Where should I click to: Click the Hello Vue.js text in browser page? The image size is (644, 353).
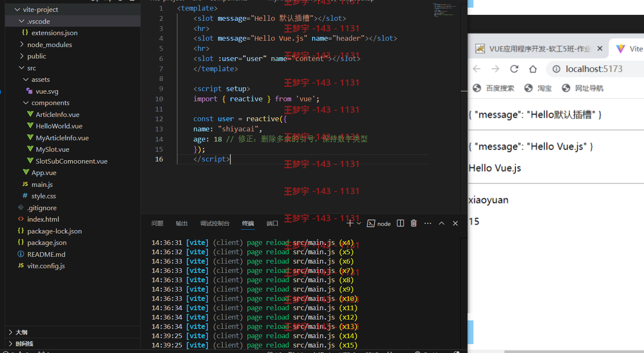(x=495, y=168)
